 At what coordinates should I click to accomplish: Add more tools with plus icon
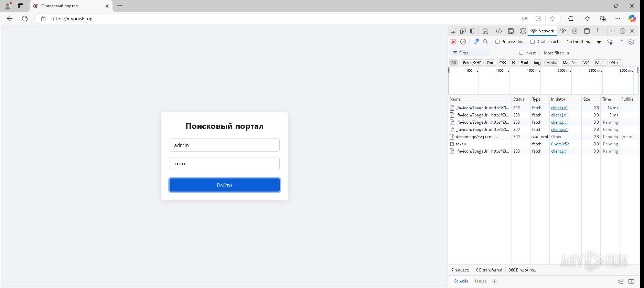598,31
